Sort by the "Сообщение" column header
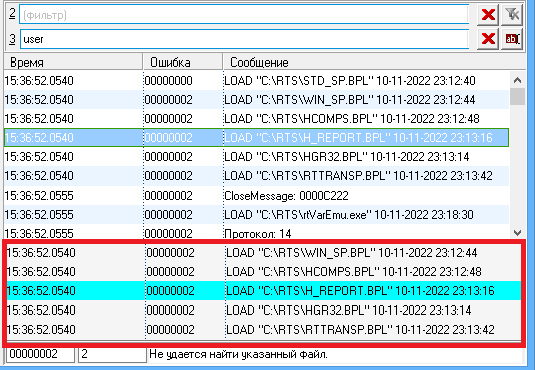This screenshot has height=370, width=535. 374,62
